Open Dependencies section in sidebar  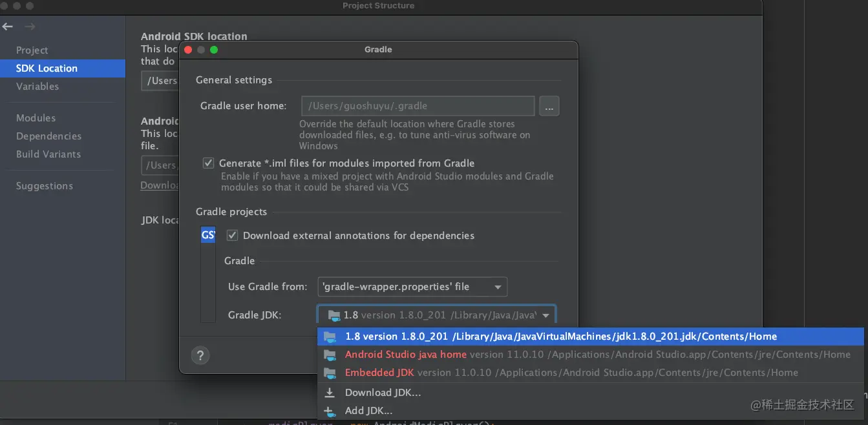point(48,136)
